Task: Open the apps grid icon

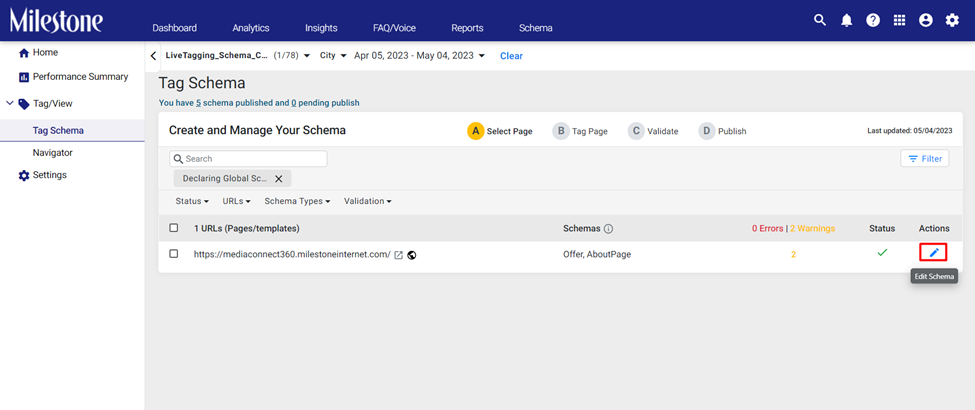Action: click(899, 21)
